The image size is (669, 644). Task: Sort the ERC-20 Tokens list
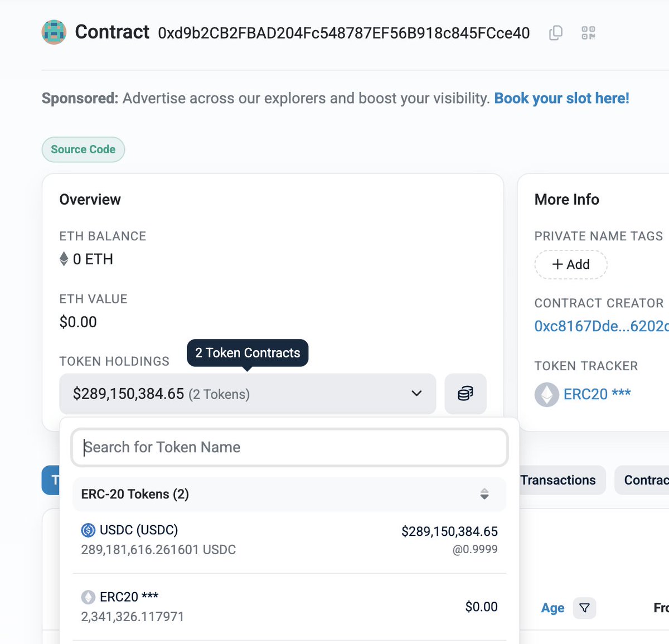[x=484, y=494]
